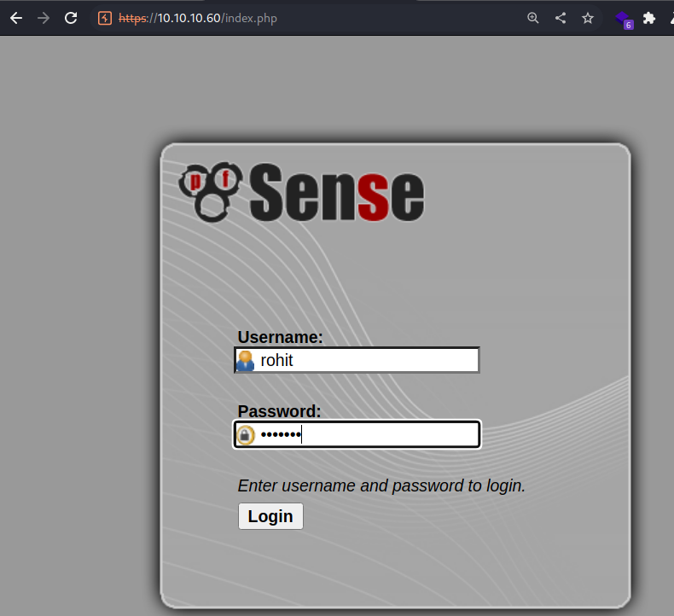Click the Password: label
The width and height of the screenshot is (674, 616).
(x=279, y=411)
